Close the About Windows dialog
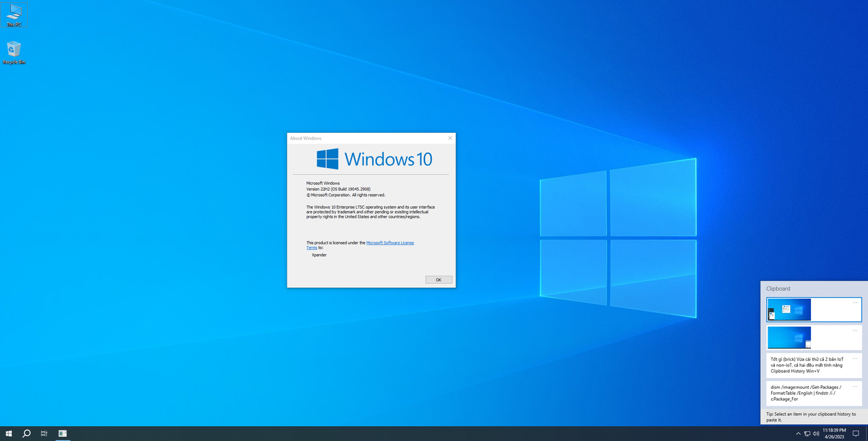Image resolution: width=868 pixels, height=441 pixels. coord(450,138)
